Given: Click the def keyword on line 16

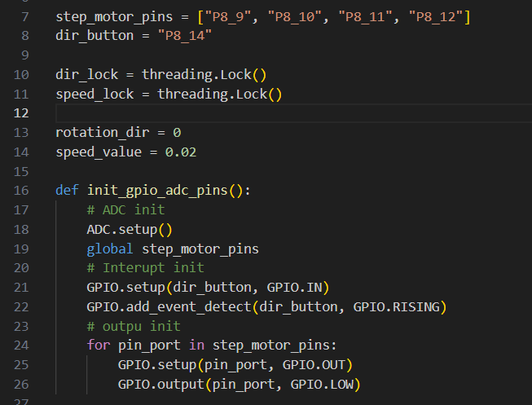Looking at the screenshot, I should [x=67, y=191].
